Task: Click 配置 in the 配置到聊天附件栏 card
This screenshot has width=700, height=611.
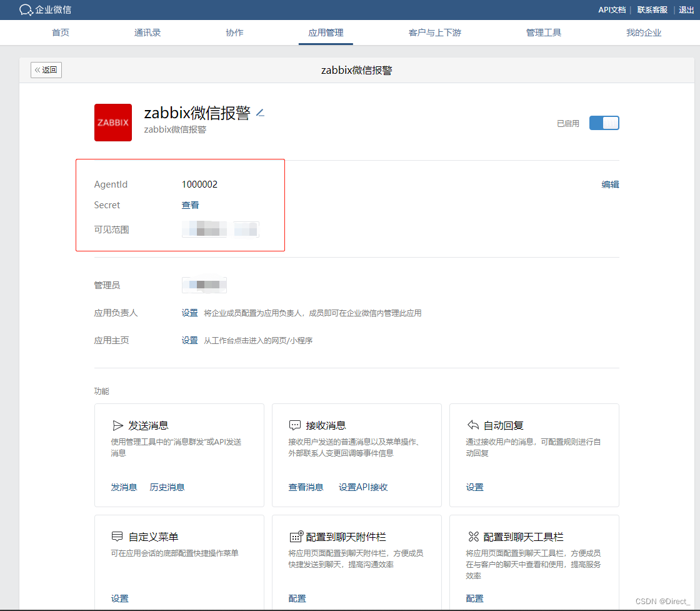Action: [297, 598]
